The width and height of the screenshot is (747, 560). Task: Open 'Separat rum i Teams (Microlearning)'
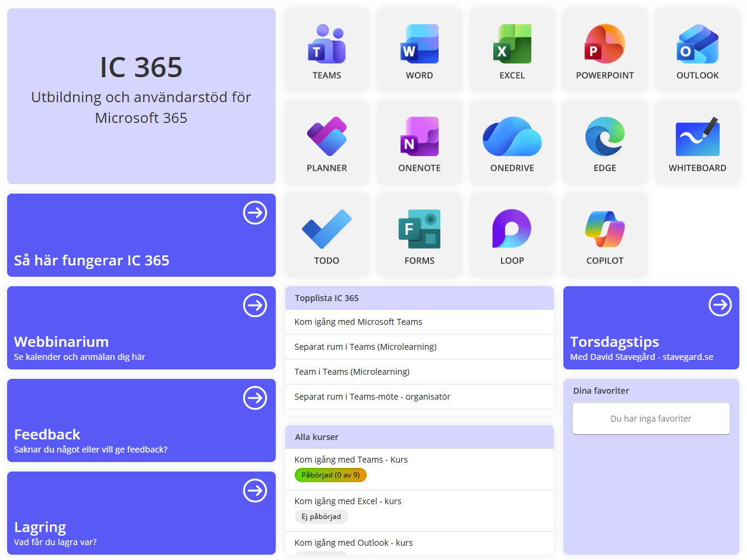click(x=420, y=347)
